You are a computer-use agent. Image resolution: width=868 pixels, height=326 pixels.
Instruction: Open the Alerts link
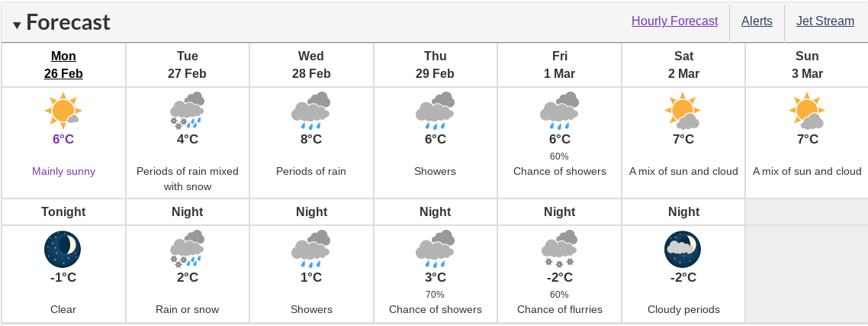click(x=757, y=21)
